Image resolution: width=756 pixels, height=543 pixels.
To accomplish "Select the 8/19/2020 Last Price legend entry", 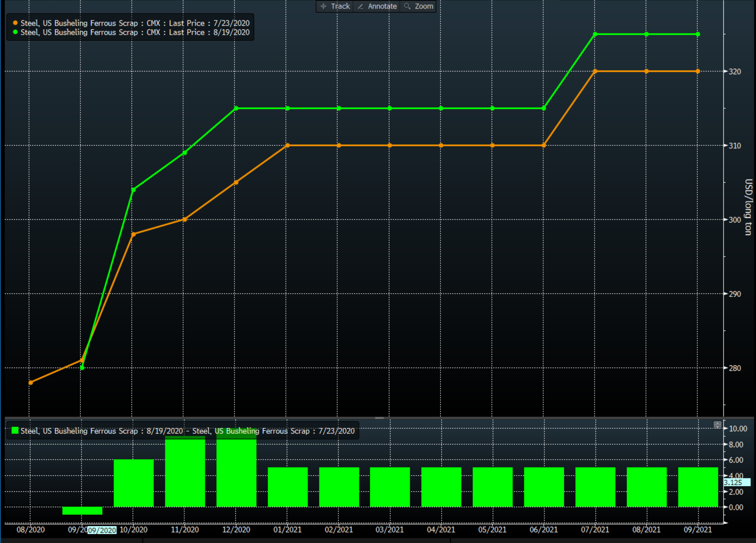I will [135, 32].
